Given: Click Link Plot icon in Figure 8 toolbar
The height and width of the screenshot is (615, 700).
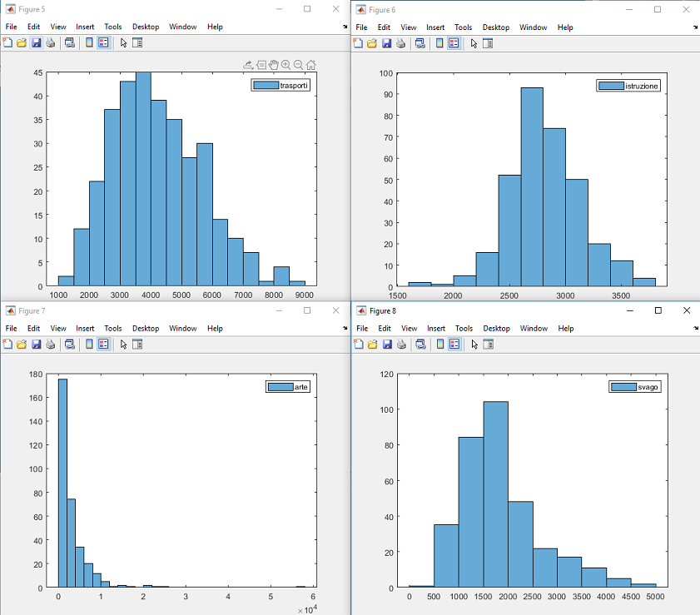Looking at the screenshot, I should (420, 344).
